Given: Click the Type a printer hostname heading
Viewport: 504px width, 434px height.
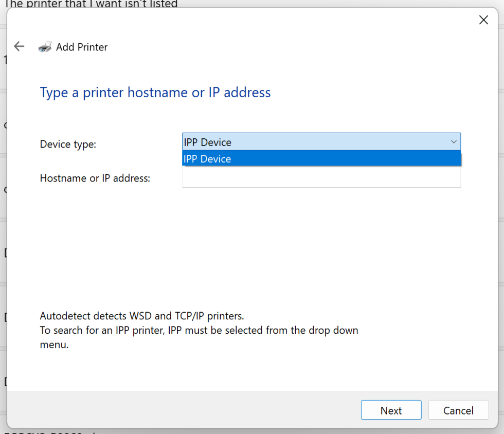Looking at the screenshot, I should click(x=155, y=93).
